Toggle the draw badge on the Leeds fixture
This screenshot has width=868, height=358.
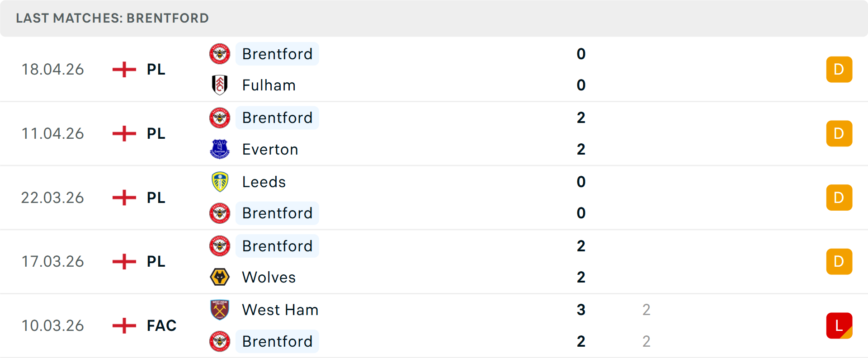(x=840, y=198)
